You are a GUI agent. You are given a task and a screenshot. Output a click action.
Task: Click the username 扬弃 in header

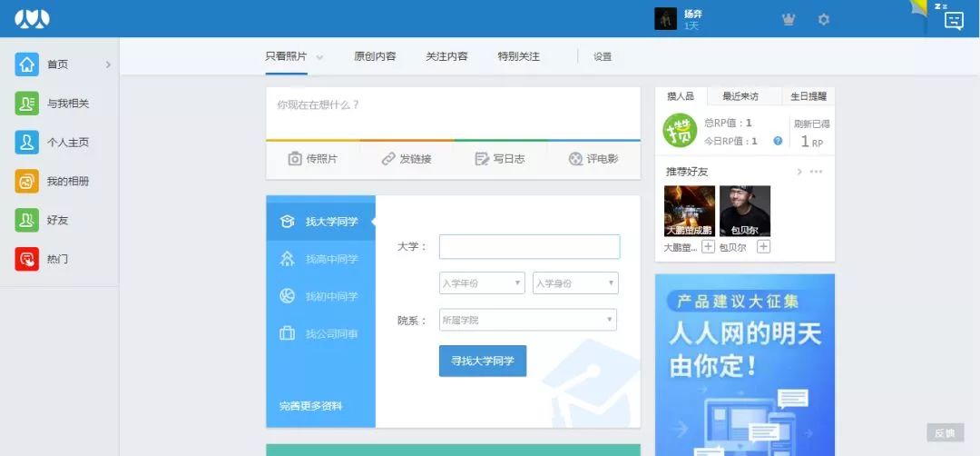tap(692, 14)
